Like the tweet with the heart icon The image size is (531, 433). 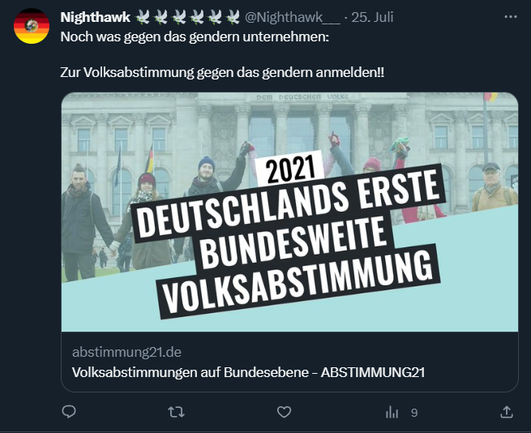(x=284, y=412)
